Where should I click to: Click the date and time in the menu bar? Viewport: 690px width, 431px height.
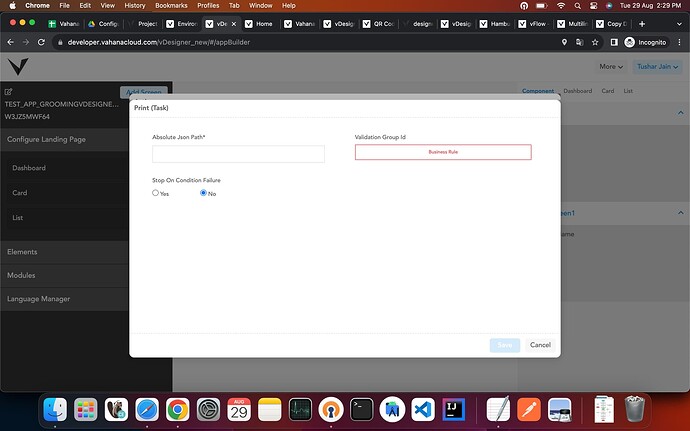650,6
